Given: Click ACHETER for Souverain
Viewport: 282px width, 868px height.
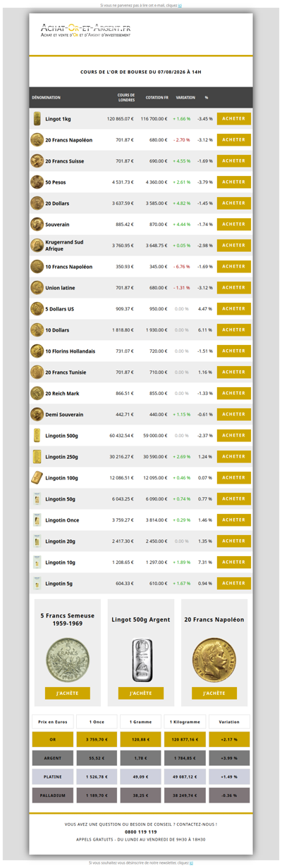Looking at the screenshot, I should 234,225.
